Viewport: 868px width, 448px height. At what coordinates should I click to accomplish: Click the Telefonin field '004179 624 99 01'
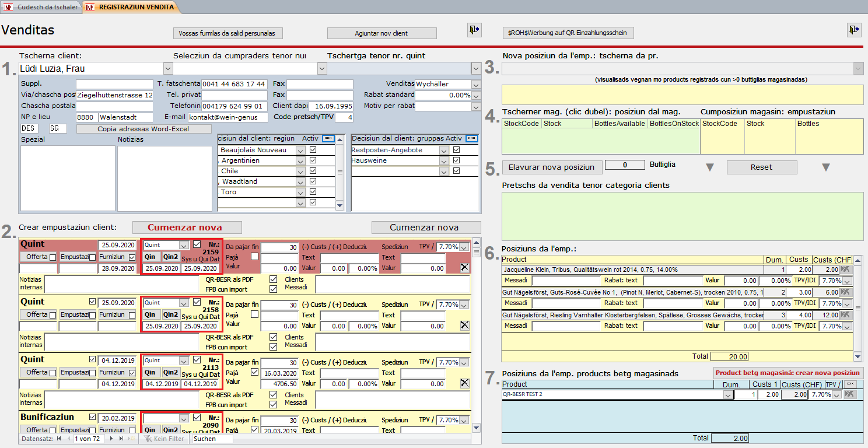click(235, 106)
